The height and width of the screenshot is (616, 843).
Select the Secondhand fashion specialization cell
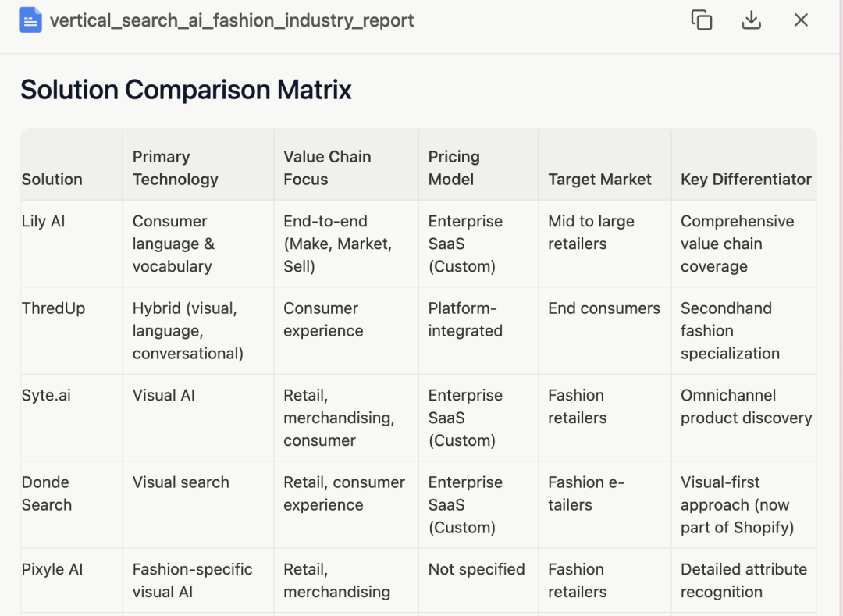(x=730, y=331)
